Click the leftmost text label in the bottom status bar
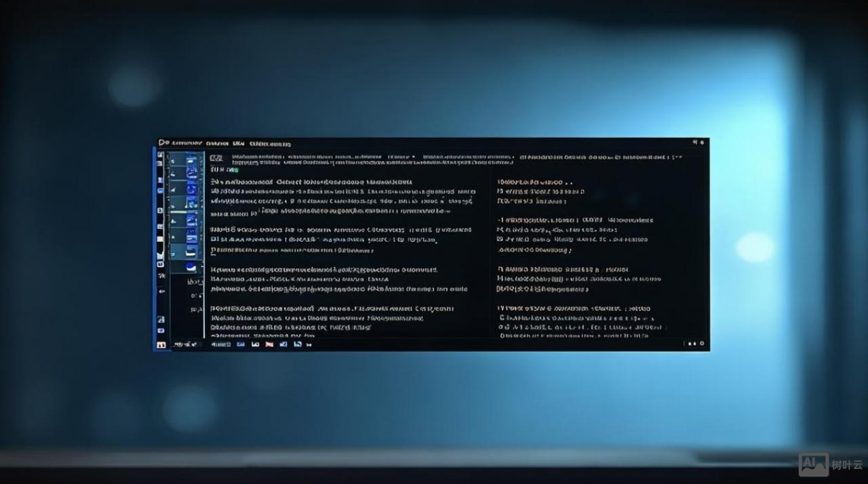868x484 pixels. tap(183, 344)
